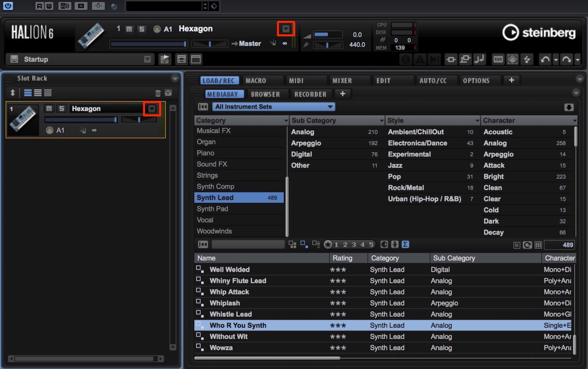The width and height of the screenshot is (588, 369).
Task: Click the trash icon in Slot Rack
Action: point(158,93)
